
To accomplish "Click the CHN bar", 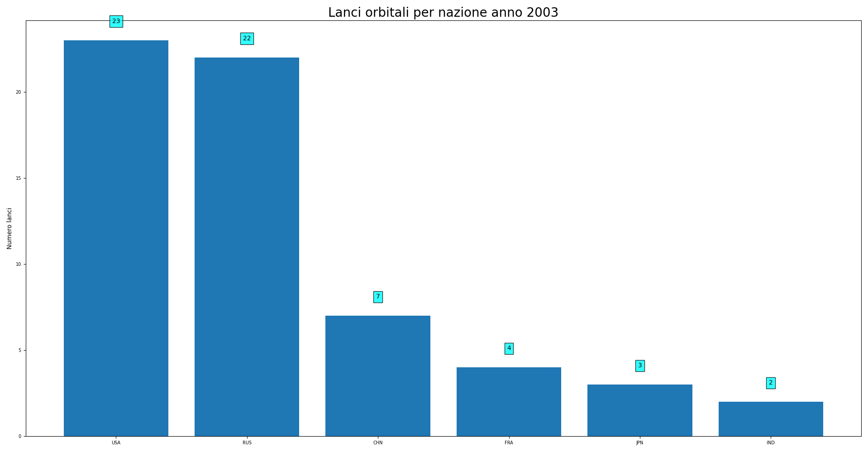I will [x=377, y=376].
